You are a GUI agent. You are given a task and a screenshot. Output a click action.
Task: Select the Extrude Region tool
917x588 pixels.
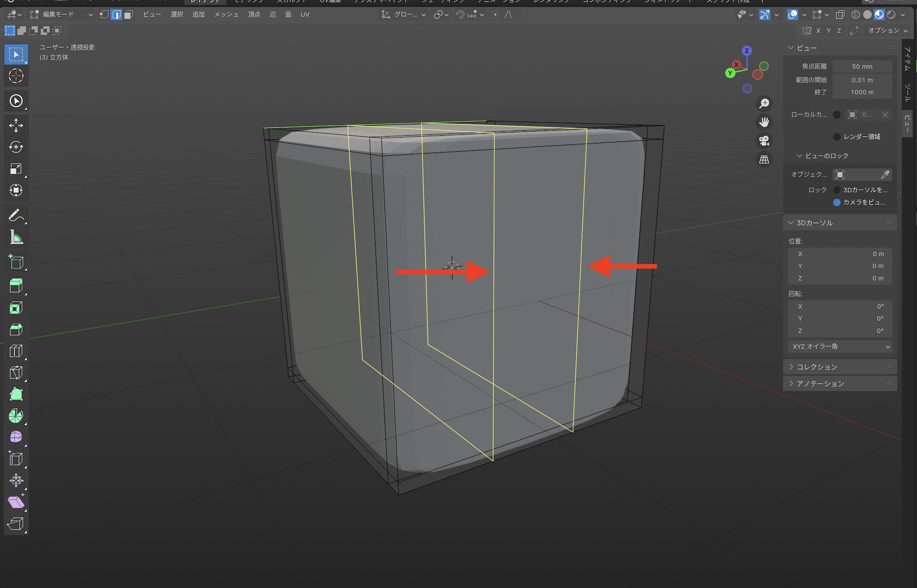tap(16, 286)
